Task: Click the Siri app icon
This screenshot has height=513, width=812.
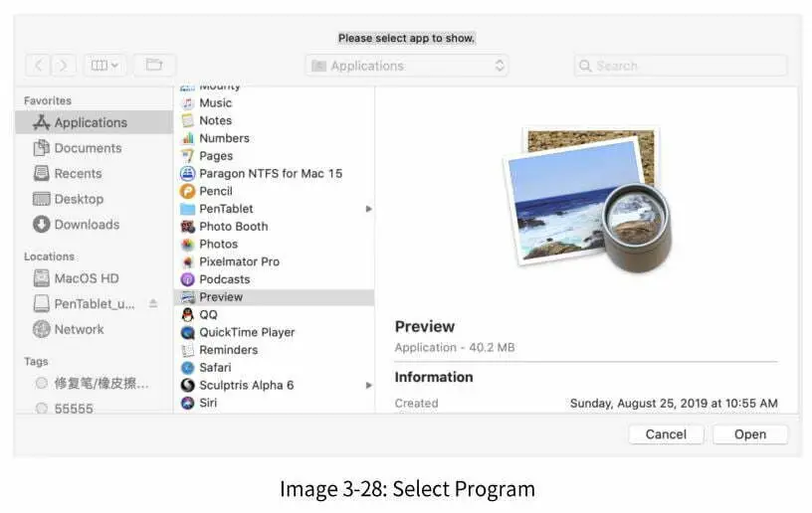Action: [187, 403]
